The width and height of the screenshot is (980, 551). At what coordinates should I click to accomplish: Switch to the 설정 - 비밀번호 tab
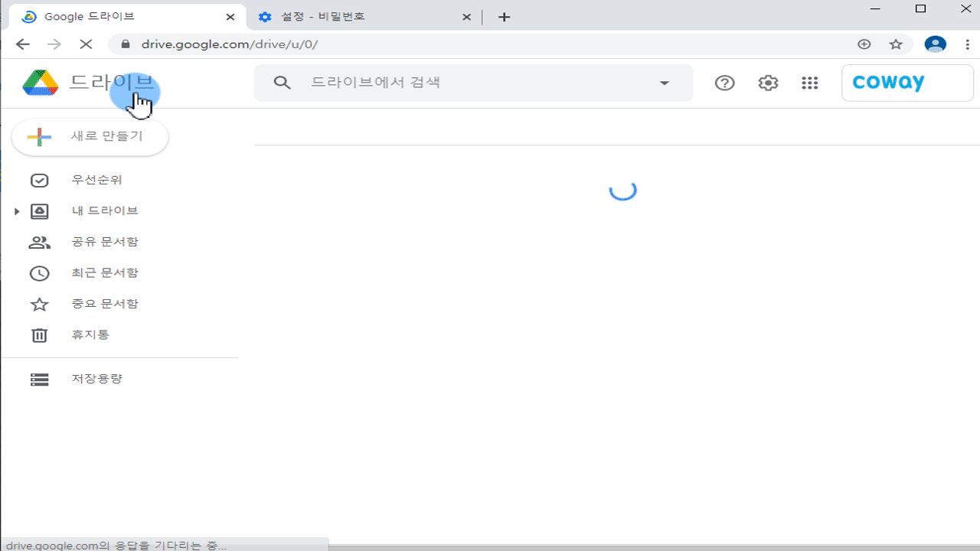364,17
